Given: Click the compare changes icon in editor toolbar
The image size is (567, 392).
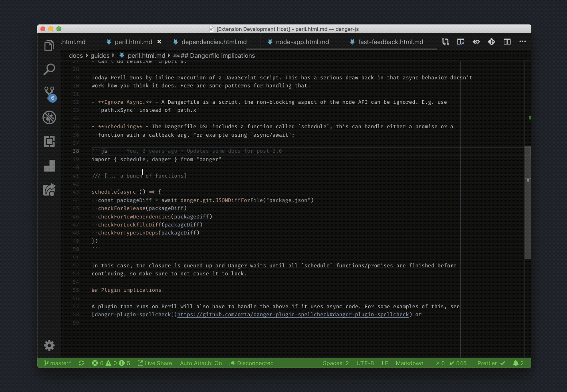Looking at the screenshot, I should (445, 42).
